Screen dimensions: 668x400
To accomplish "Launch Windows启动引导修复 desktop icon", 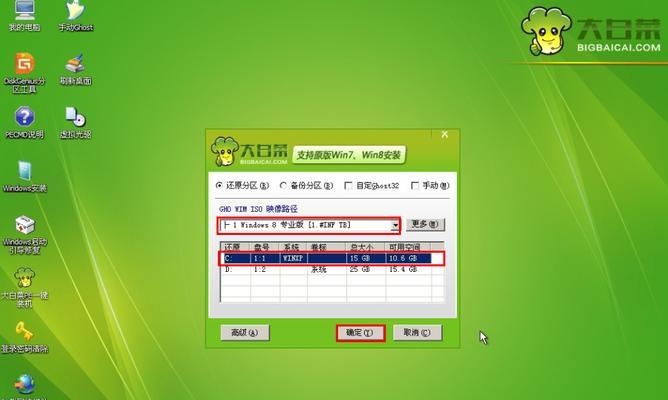I will coord(24,234).
